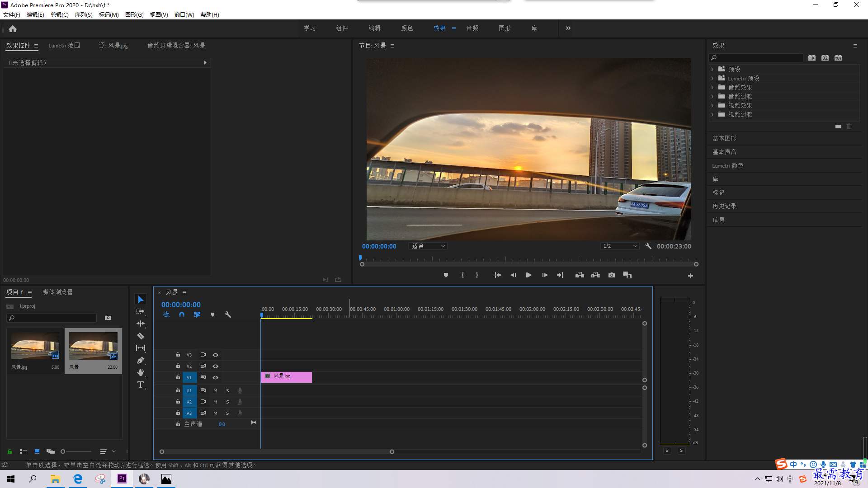The width and height of the screenshot is (868, 488).
Task: Play the program monitor
Action: (x=528, y=275)
